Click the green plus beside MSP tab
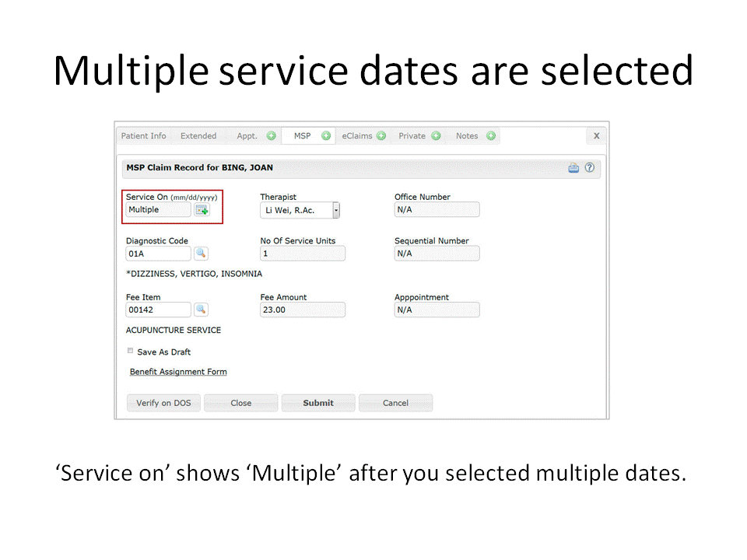 tap(326, 136)
